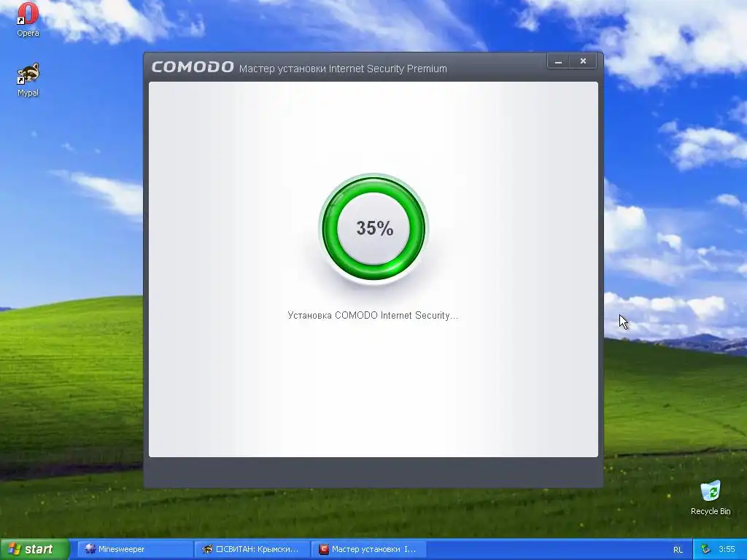Open the Opera desktop shortcut
The image size is (747, 560).
click(28, 19)
